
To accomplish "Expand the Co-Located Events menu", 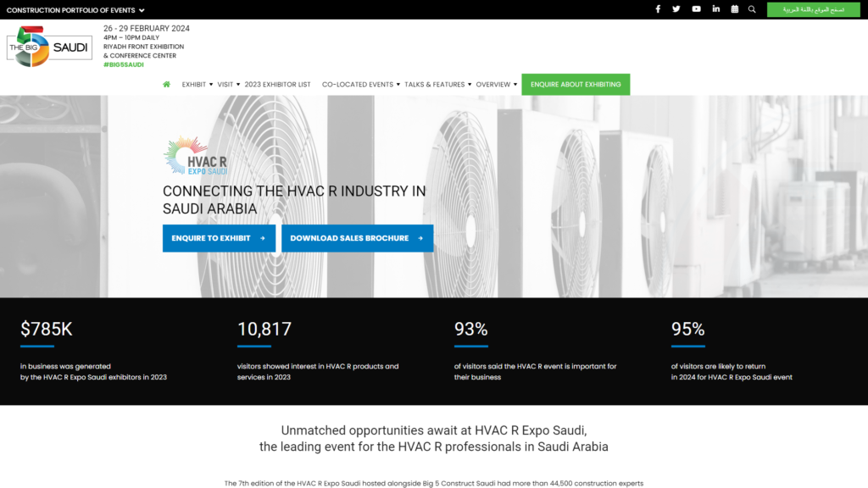I will tap(361, 84).
